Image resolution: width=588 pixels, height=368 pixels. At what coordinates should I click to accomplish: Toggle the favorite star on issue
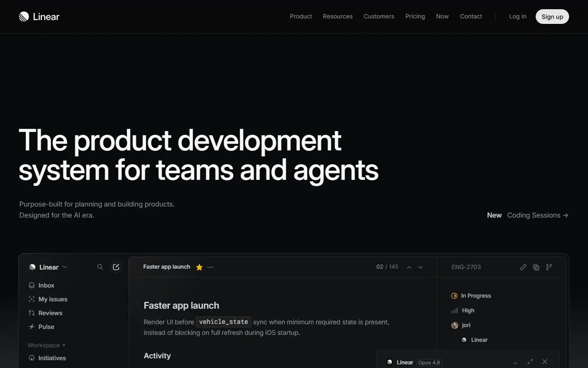coord(199,267)
